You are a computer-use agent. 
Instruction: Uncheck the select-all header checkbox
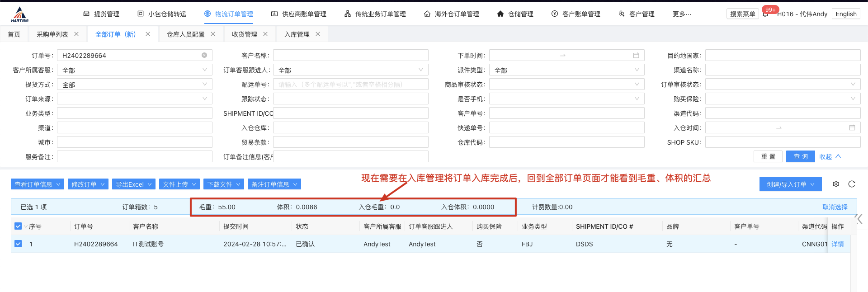[18, 226]
